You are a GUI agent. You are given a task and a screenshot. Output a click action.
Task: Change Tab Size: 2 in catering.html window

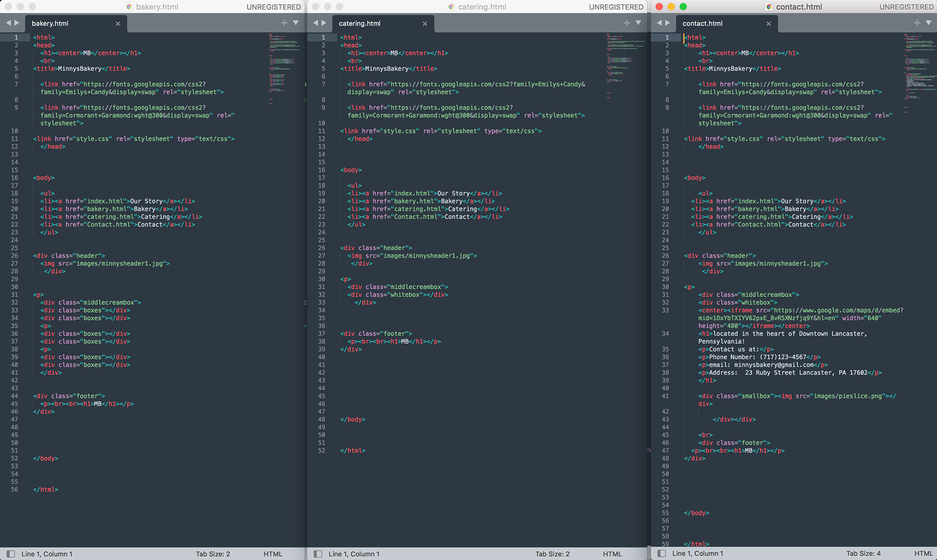tap(552, 554)
